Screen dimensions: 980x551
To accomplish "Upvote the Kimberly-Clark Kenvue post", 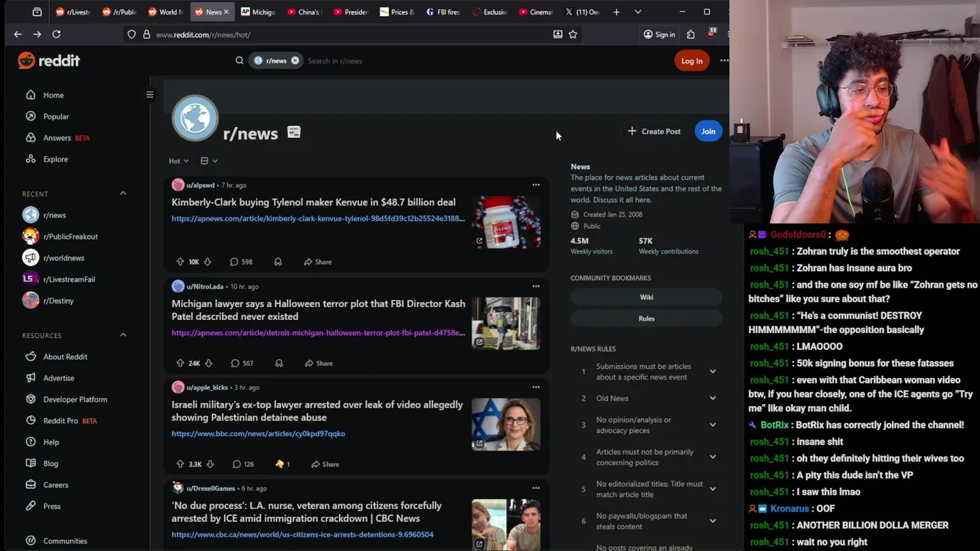I will [x=180, y=262].
